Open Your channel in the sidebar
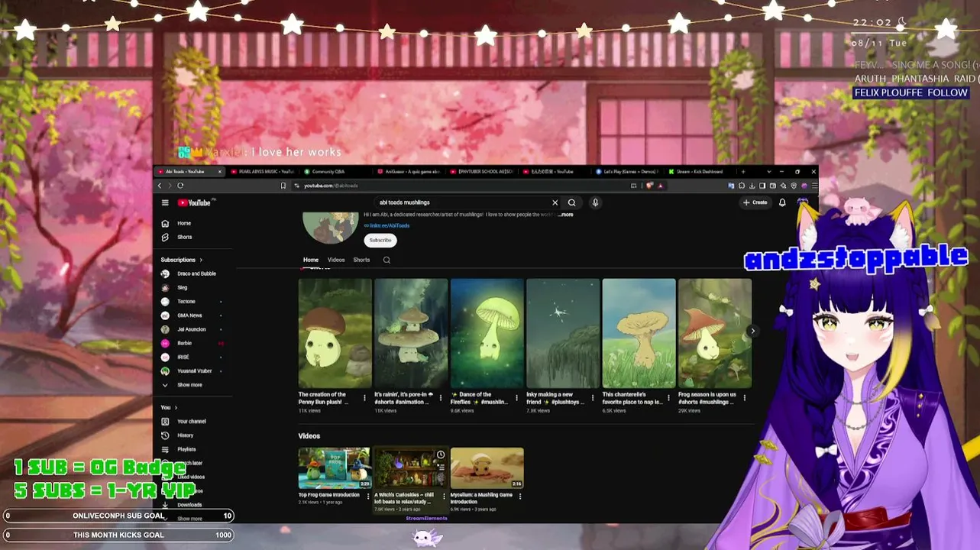 click(x=191, y=422)
